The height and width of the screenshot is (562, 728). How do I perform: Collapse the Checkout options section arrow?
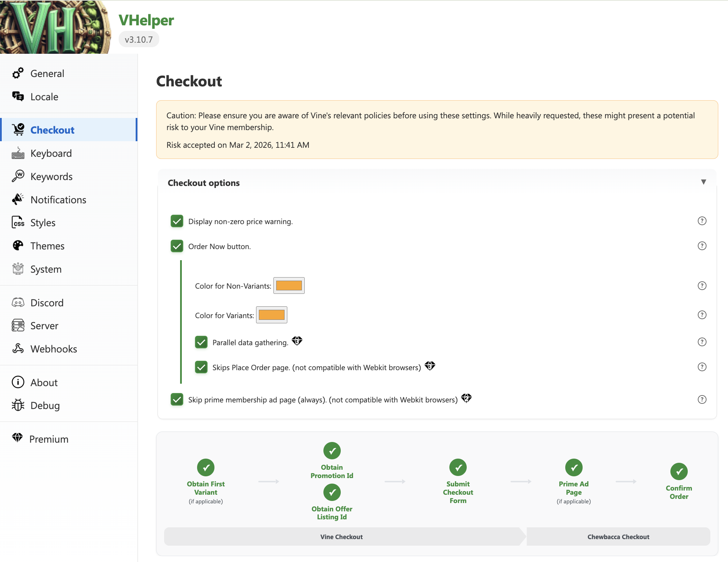(703, 182)
